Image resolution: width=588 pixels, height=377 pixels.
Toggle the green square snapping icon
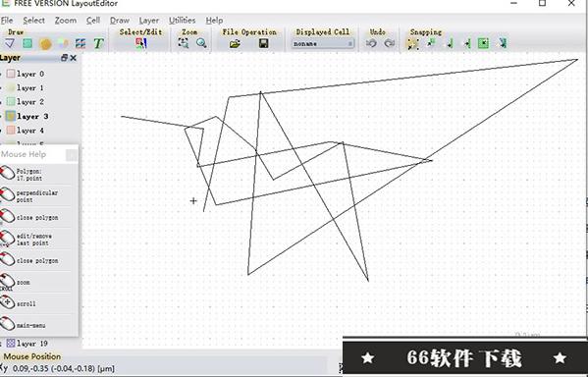[x=484, y=43]
